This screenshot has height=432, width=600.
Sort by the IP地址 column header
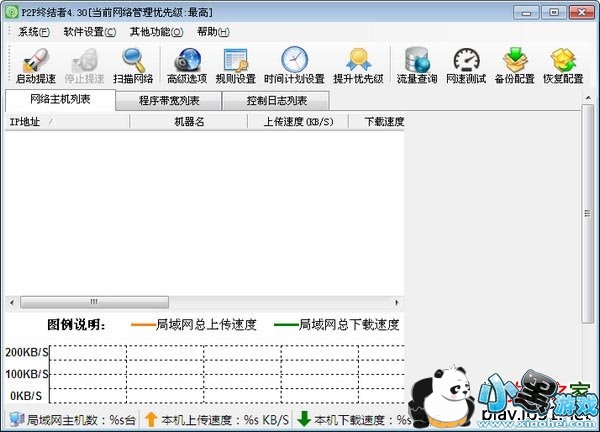click(x=67, y=122)
